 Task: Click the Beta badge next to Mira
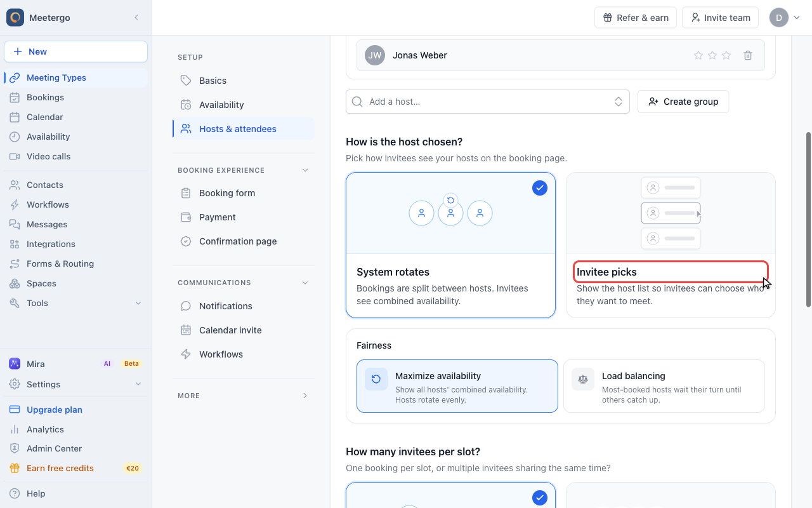[131, 364]
